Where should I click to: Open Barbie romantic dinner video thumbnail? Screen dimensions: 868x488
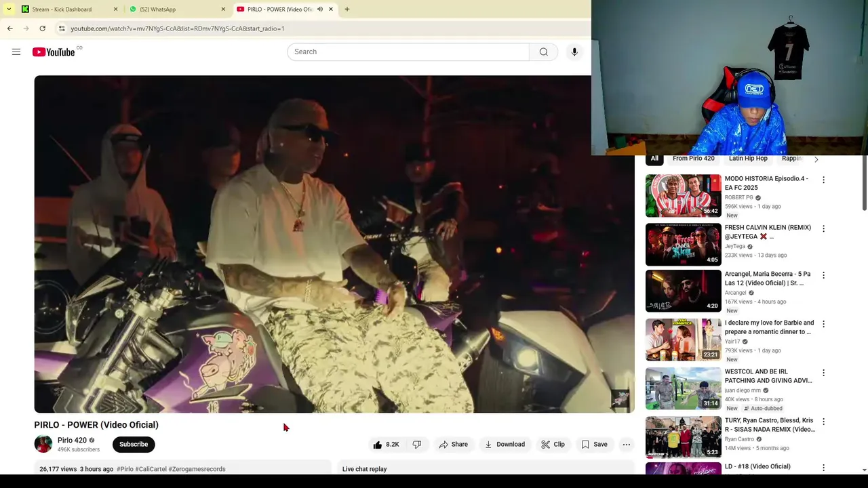coord(683,340)
